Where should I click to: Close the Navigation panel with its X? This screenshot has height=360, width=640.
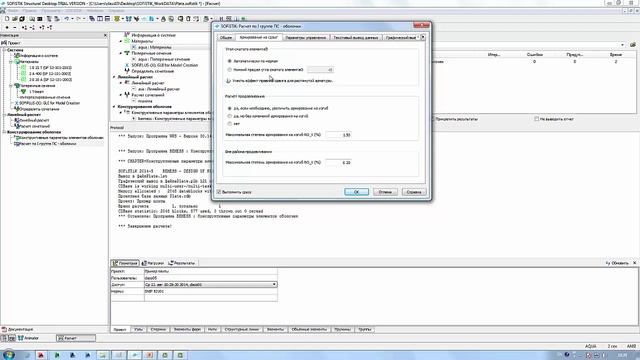pyautogui.click(x=105, y=36)
